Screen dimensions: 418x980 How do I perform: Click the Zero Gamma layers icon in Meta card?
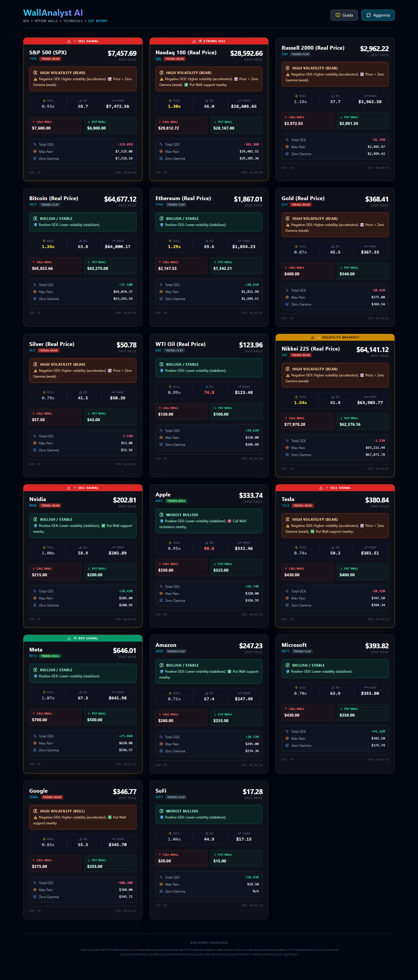(x=35, y=750)
